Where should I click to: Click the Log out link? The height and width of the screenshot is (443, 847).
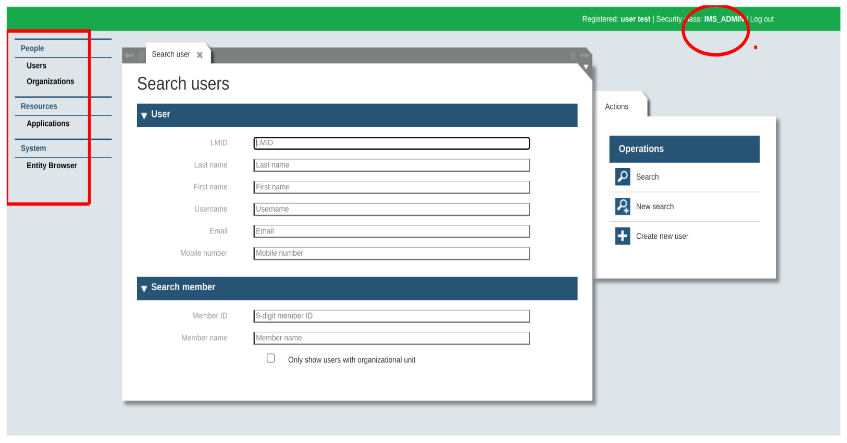762,19
